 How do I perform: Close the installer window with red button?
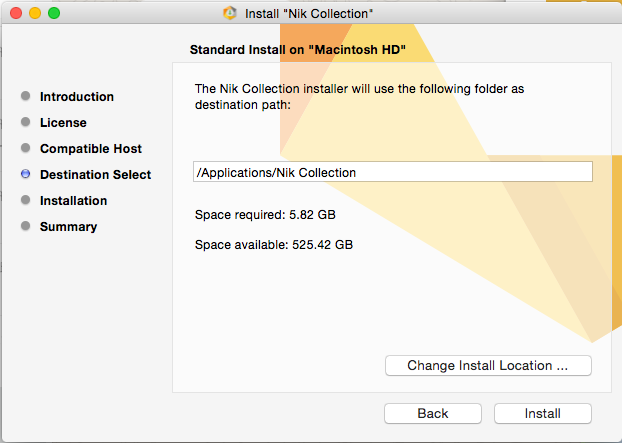pos(16,13)
